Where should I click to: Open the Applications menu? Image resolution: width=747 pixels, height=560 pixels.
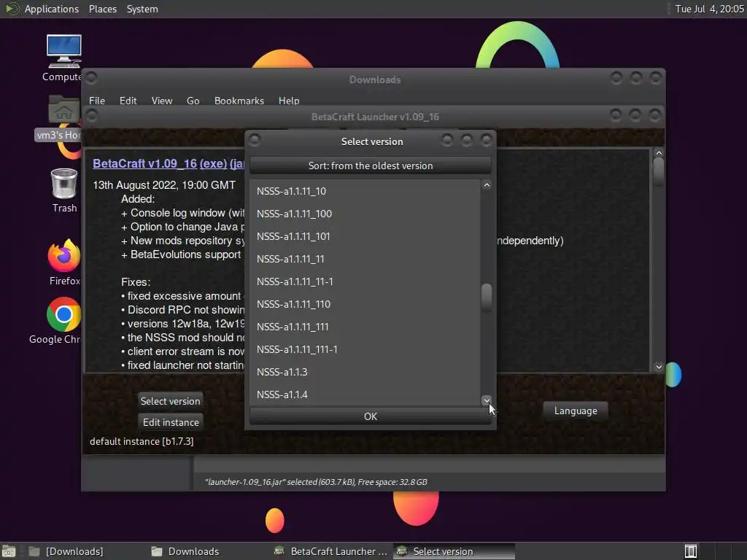(52, 9)
